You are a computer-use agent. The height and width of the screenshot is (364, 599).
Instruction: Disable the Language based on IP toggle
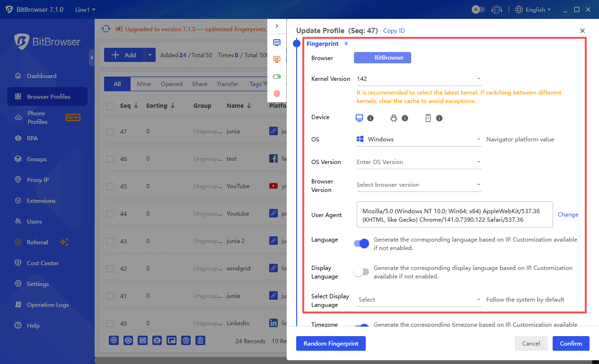[x=361, y=243]
